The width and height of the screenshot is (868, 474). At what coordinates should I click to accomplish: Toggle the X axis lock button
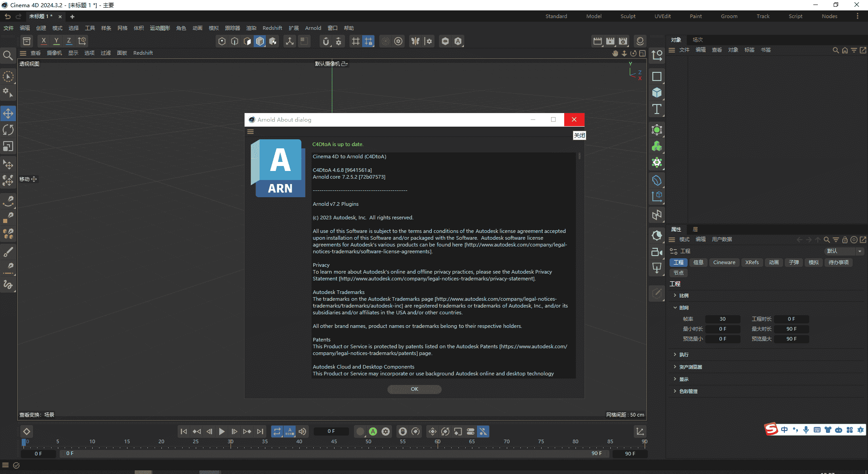43,41
